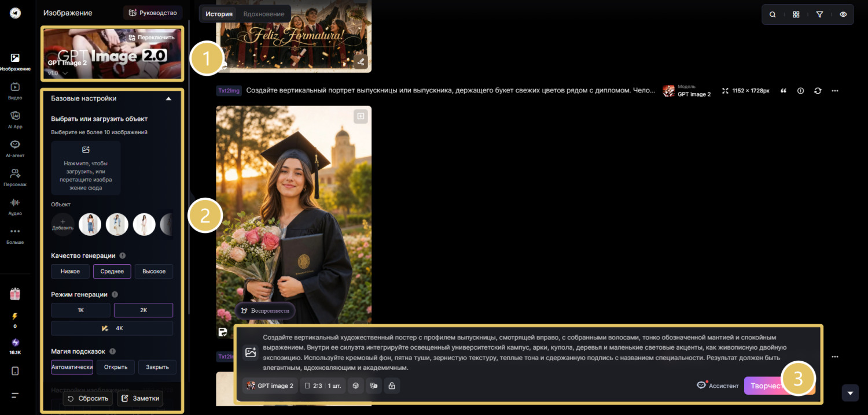
Task: Click the edit brush icon on Feliz Formatura image
Action: click(361, 62)
